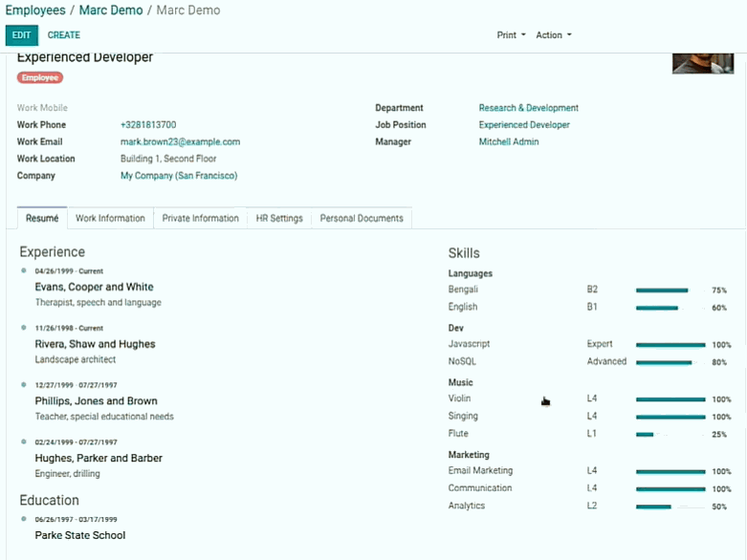This screenshot has width=747, height=560.
Task: Open My Company (San Francisco) link
Action: [178, 176]
